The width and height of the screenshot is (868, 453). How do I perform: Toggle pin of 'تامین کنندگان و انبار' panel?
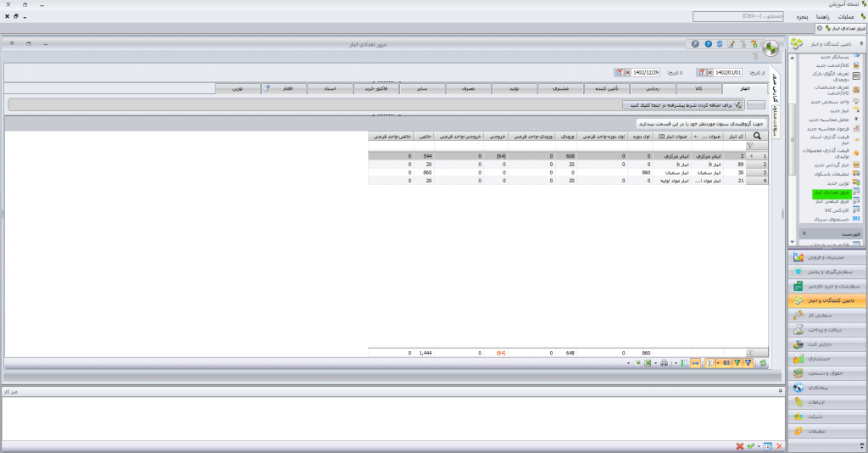pyautogui.click(x=861, y=44)
